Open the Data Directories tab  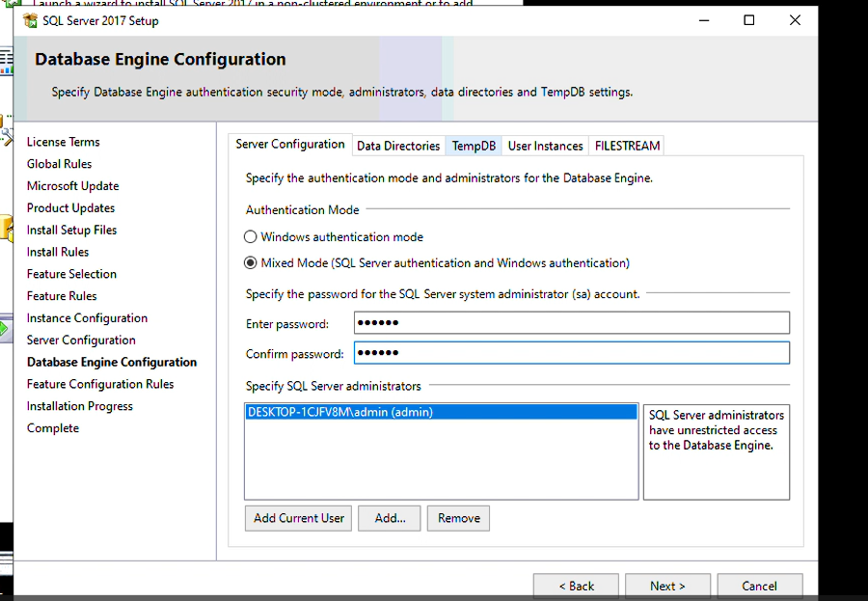(x=398, y=146)
